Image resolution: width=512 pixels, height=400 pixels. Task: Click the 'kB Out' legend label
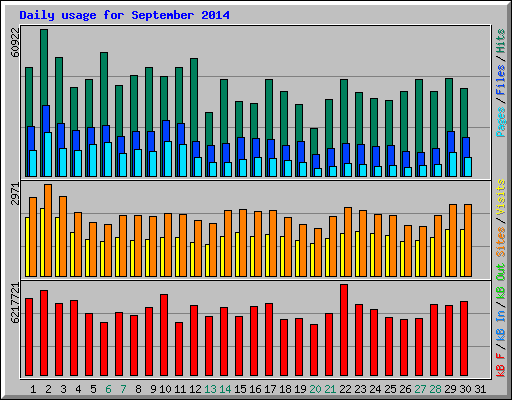pos(501,282)
